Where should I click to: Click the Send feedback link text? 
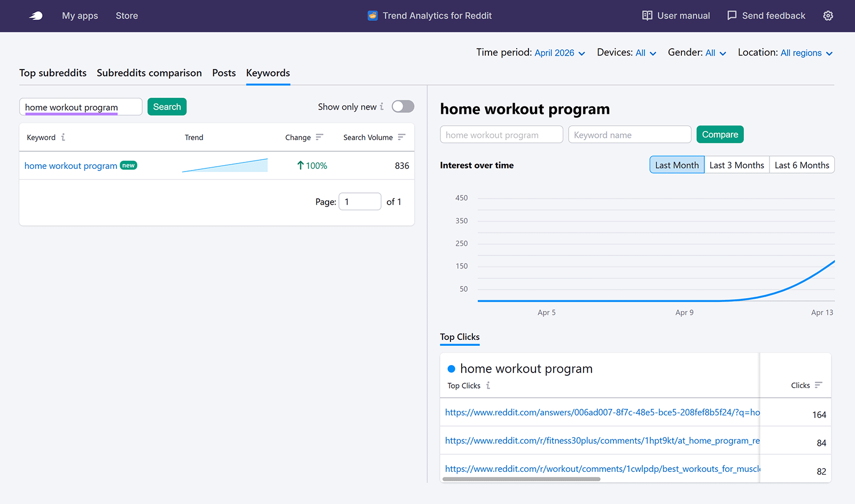click(773, 16)
